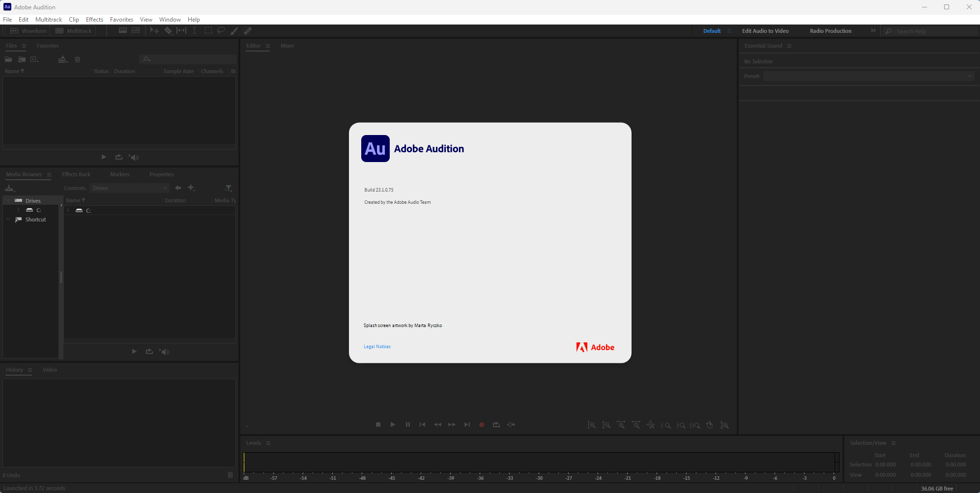Open New File dropdown in Files panel

point(34,59)
